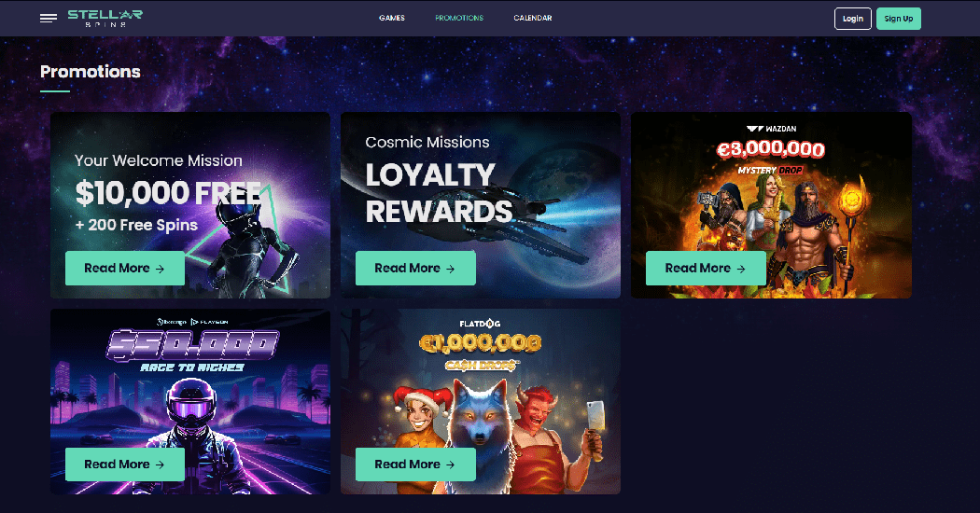Click the Sign Up button

pos(899,19)
